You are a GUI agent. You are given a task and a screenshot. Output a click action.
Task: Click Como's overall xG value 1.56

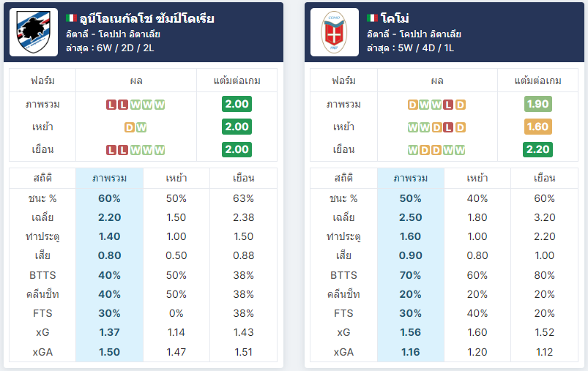[x=411, y=332]
